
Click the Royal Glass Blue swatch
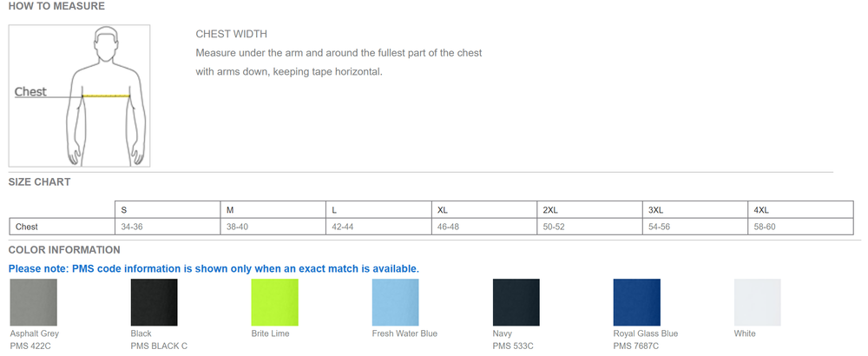[636, 301]
